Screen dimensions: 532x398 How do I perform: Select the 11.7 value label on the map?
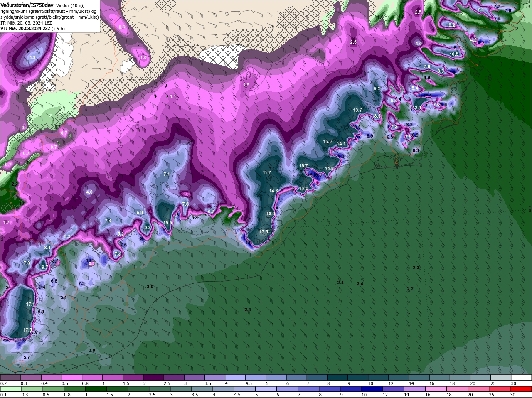click(267, 172)
